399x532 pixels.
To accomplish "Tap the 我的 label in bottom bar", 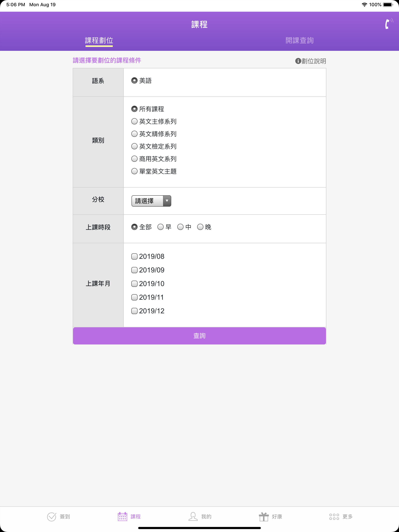I will 206,517.
